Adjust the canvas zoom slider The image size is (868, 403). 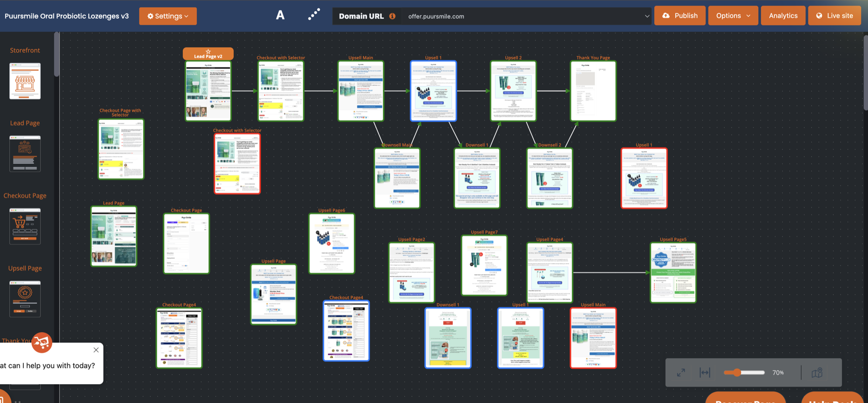[744, 373]
